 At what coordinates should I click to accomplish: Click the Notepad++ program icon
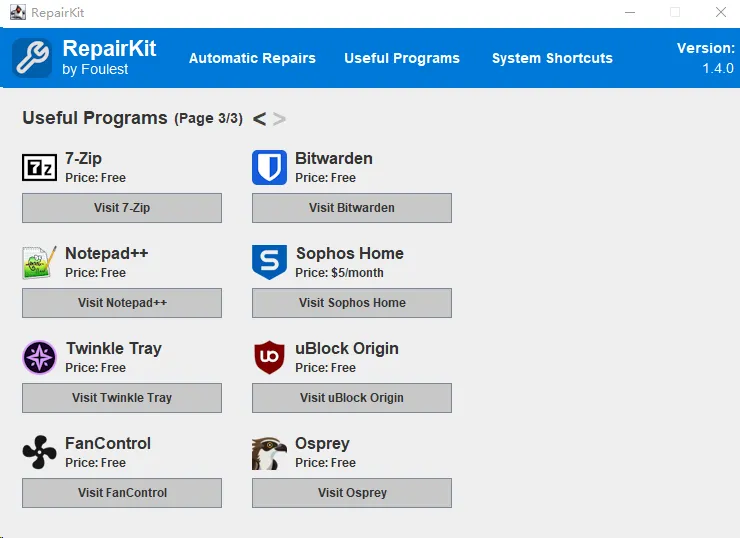(x=39, y=262)
